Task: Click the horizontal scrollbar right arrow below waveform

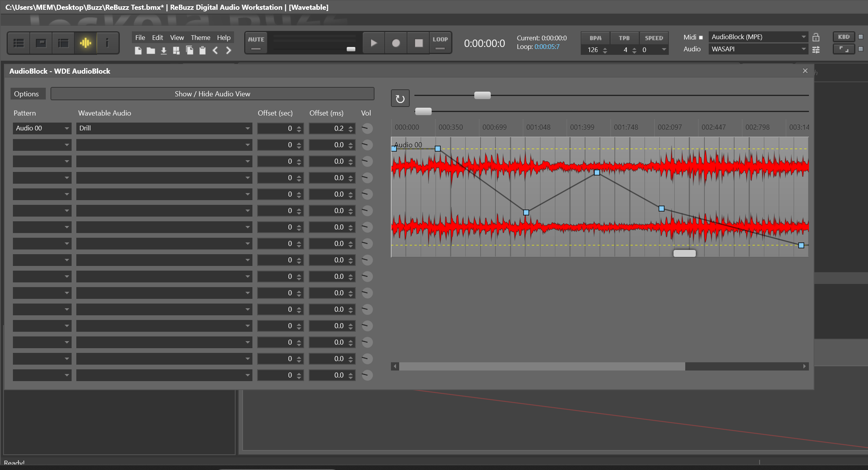Action: pyautogui.click(x=805, y=366)
